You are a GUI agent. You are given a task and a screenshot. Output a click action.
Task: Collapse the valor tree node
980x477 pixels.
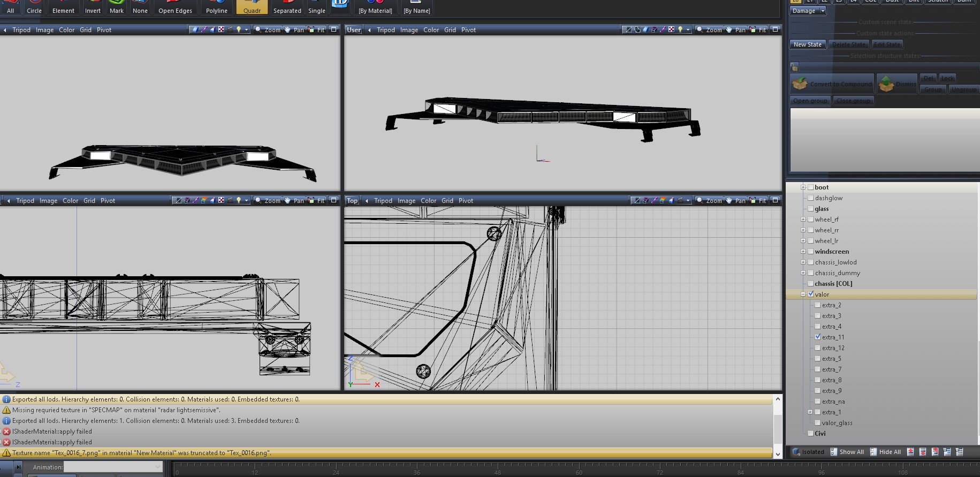pos(803,294)
